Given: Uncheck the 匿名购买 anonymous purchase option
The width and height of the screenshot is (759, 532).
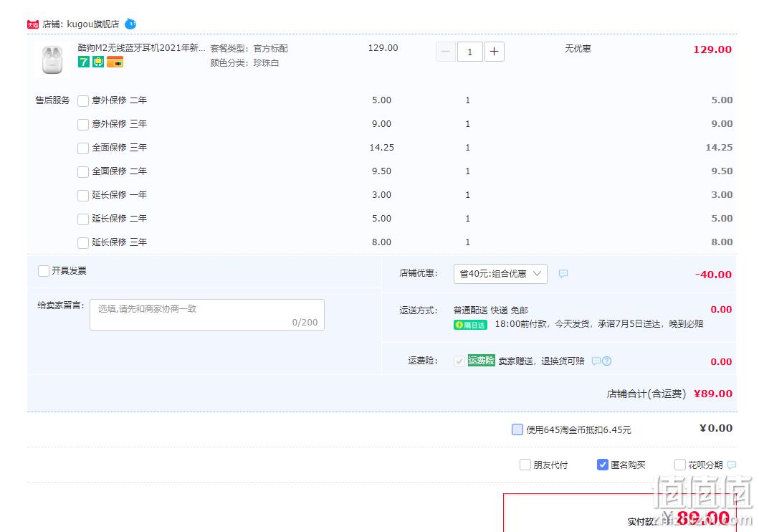Looking at the screenshot, I should [x=603, y=465].
